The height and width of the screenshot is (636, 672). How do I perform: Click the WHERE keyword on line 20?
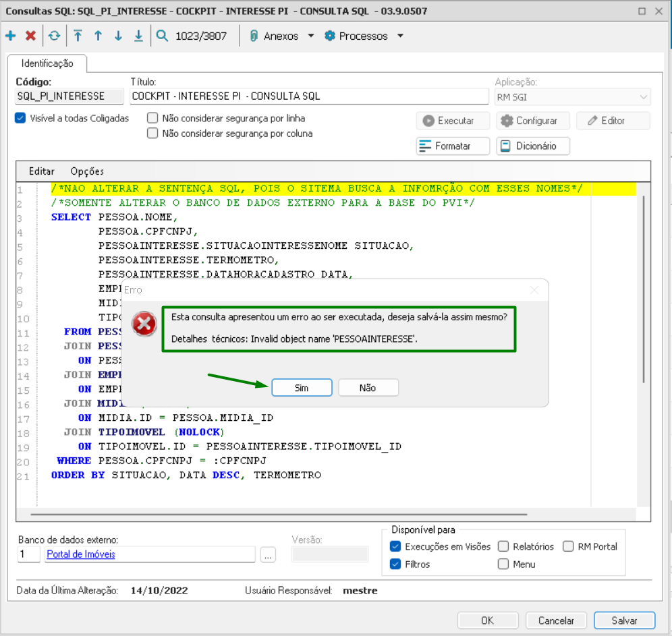point(74,461)
